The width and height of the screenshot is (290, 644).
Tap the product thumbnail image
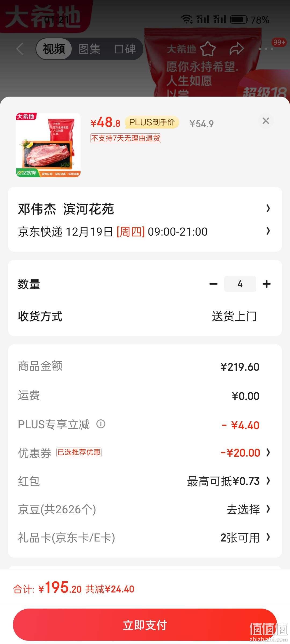(x=48, y=145)
